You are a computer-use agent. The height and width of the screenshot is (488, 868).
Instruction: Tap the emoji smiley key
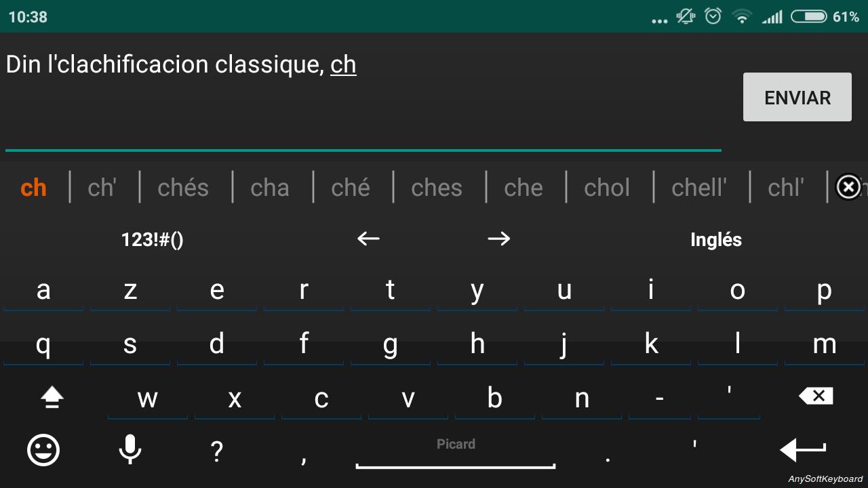43,450
